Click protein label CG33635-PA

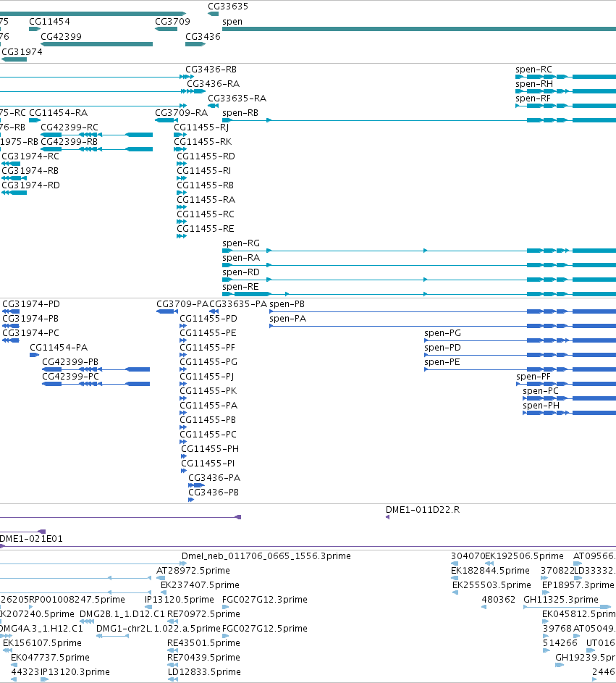coord(238,304)
